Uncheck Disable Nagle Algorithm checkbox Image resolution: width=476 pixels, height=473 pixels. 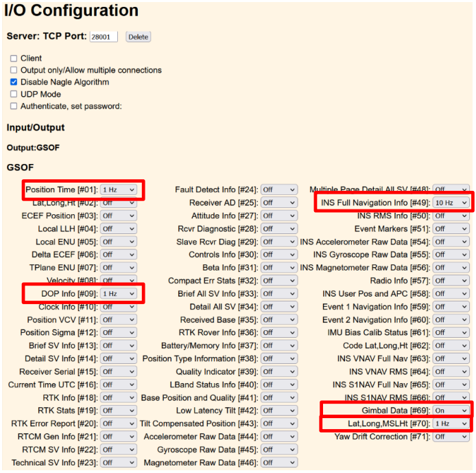(14, 82)
